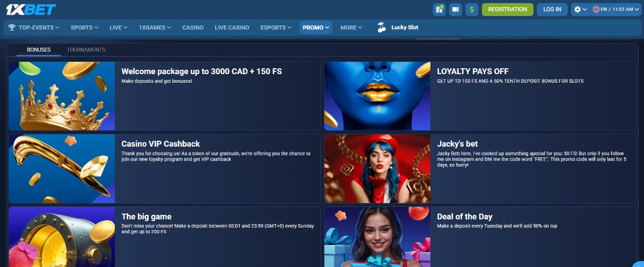
Task: Click the trophy icon beside Top-Events
Action: click(x=12, y=27)
